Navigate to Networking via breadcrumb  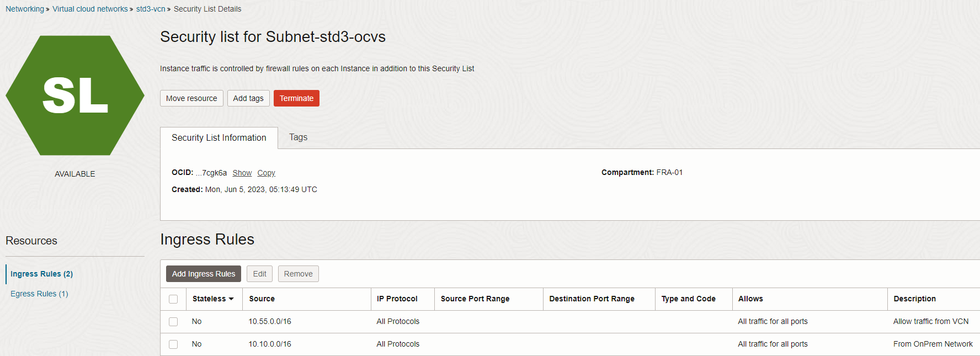tap(24, 8)
